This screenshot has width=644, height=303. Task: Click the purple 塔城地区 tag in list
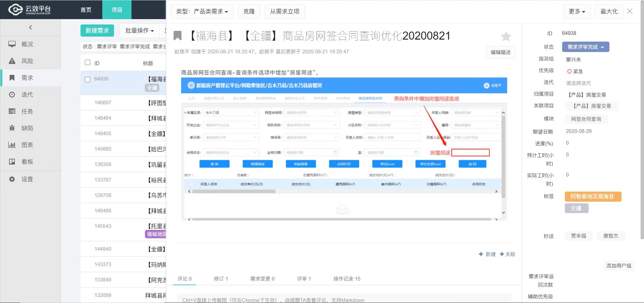pyautogui.click(x=156, y=234)
